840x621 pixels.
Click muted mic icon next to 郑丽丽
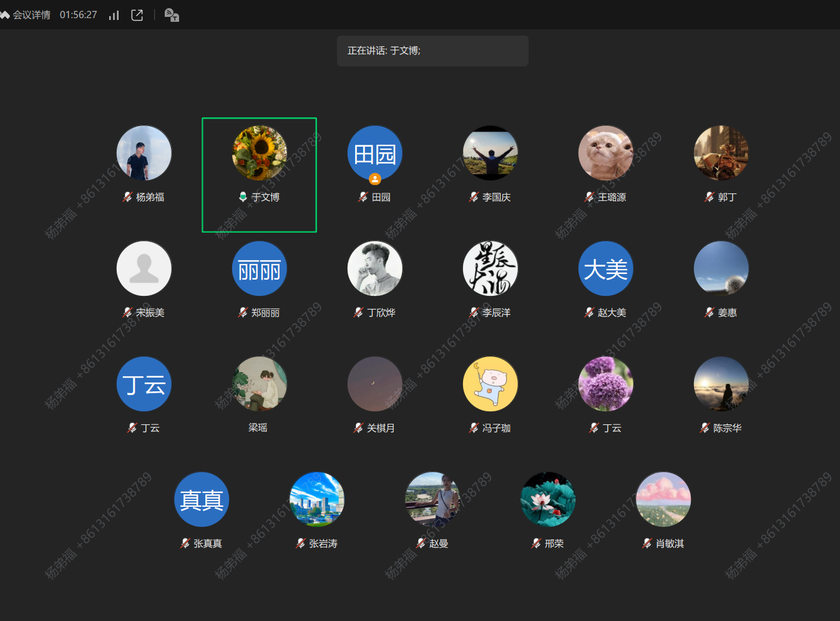(243, 313)
